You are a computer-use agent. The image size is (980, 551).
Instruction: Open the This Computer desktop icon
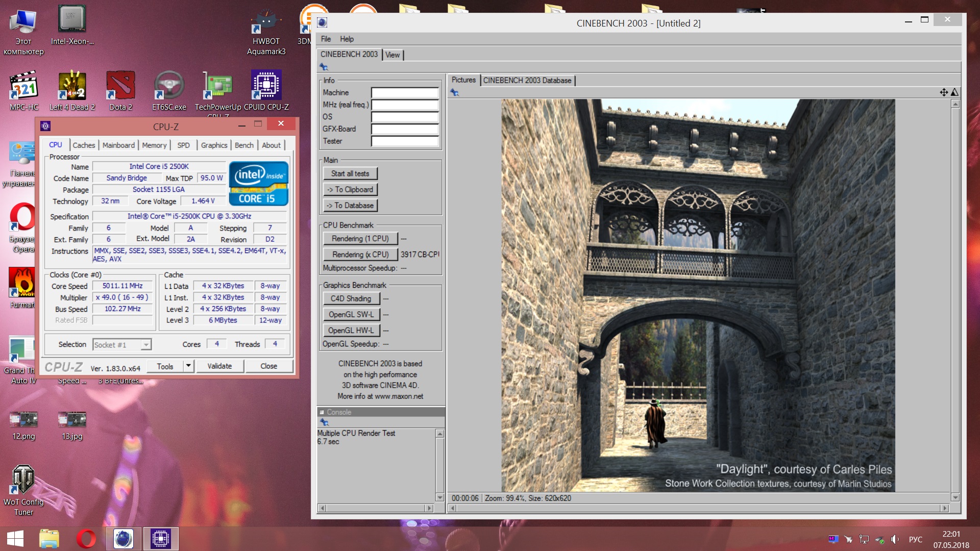pos(23,32)
